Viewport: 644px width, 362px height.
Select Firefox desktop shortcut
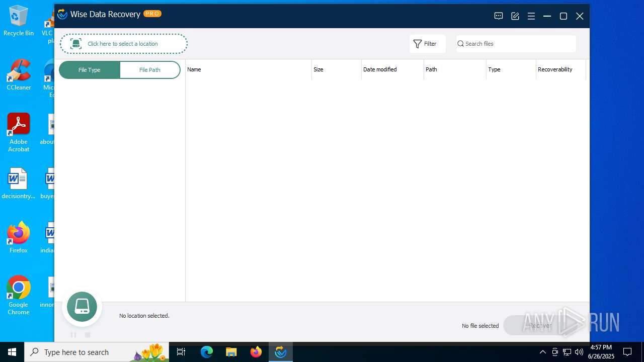[19, 237]
